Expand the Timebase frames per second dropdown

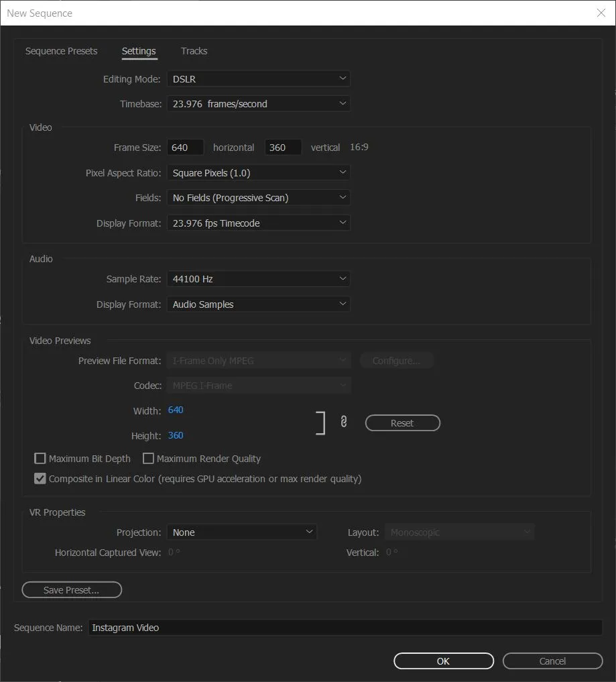point(258,104)
